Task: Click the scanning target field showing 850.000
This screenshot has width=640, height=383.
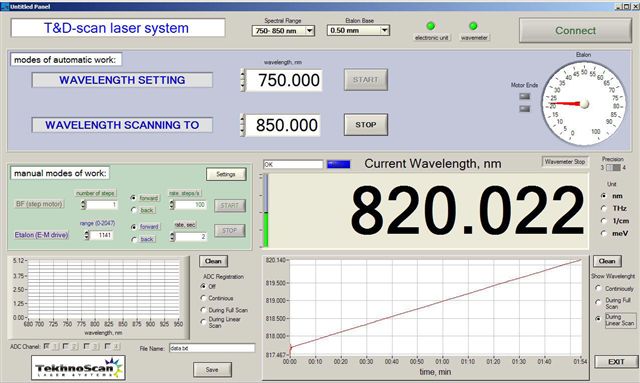Action: pos(283,125)
